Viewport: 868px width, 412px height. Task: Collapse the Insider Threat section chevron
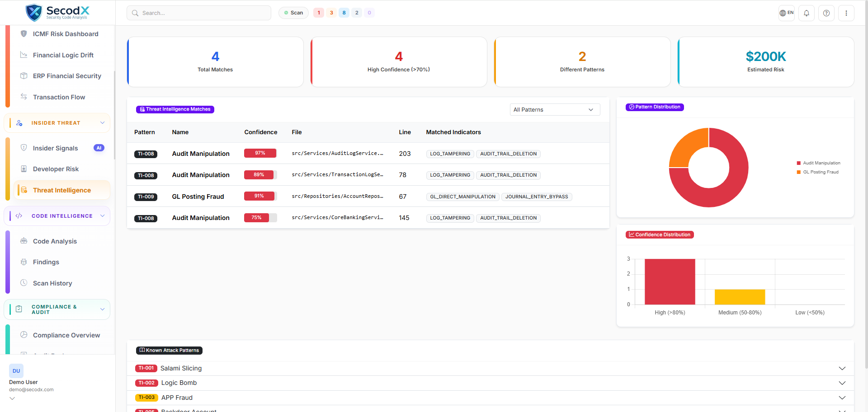[103, 123]
